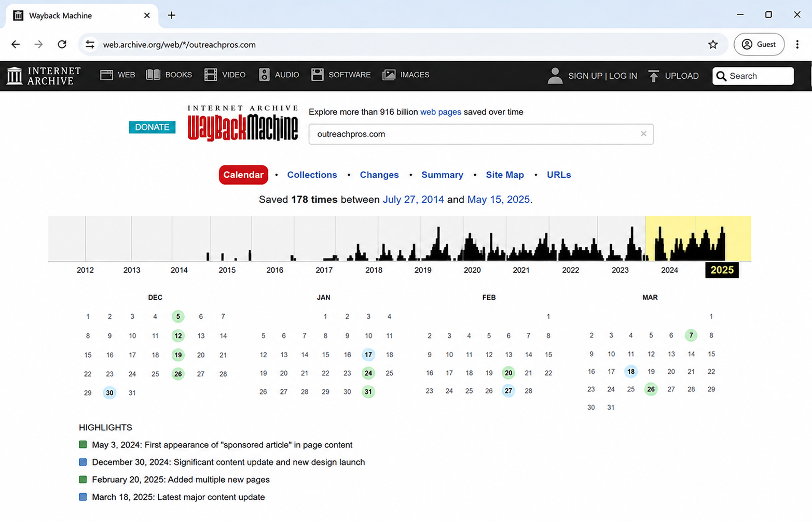Click the Wayback Machine logo
This screenshot has width=812, height=521.
point(243,123)
